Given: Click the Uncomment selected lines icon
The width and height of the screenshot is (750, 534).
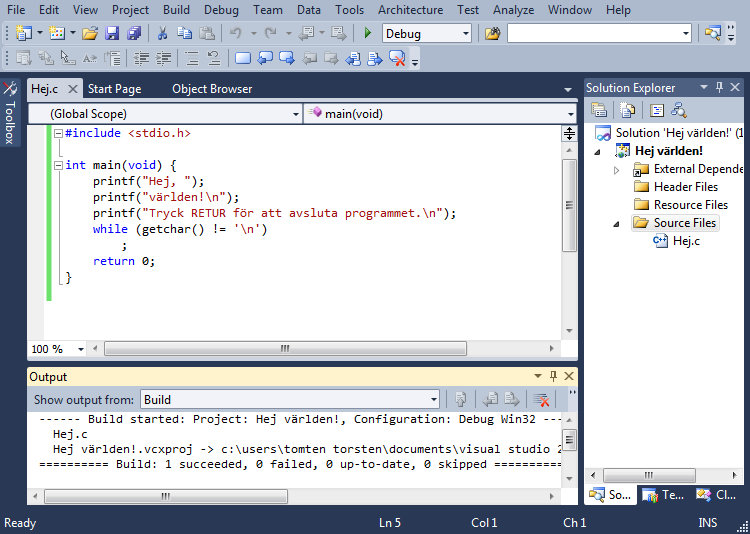Looking at the screenshot, I should pos(214,58).
